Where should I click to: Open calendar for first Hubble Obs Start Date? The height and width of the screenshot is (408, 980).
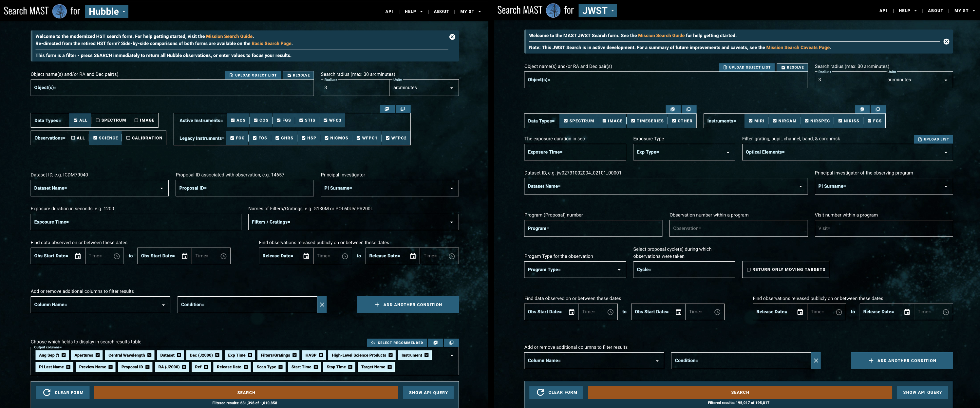point(78,256)
